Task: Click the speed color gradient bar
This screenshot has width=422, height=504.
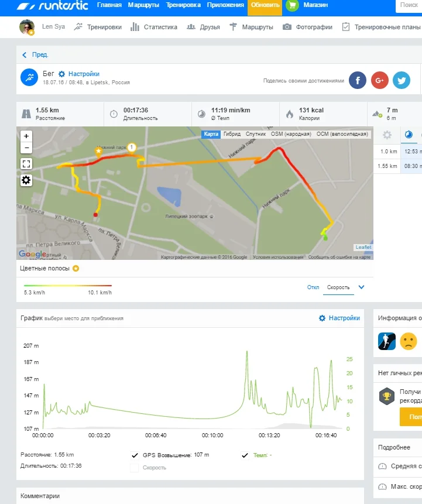Action: [67, 286]
